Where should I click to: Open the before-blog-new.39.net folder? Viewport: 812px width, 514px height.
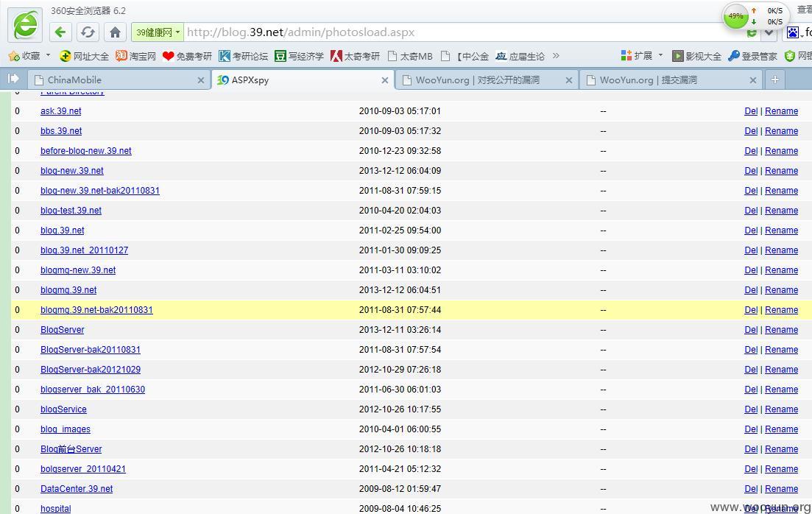pos(86,151)
